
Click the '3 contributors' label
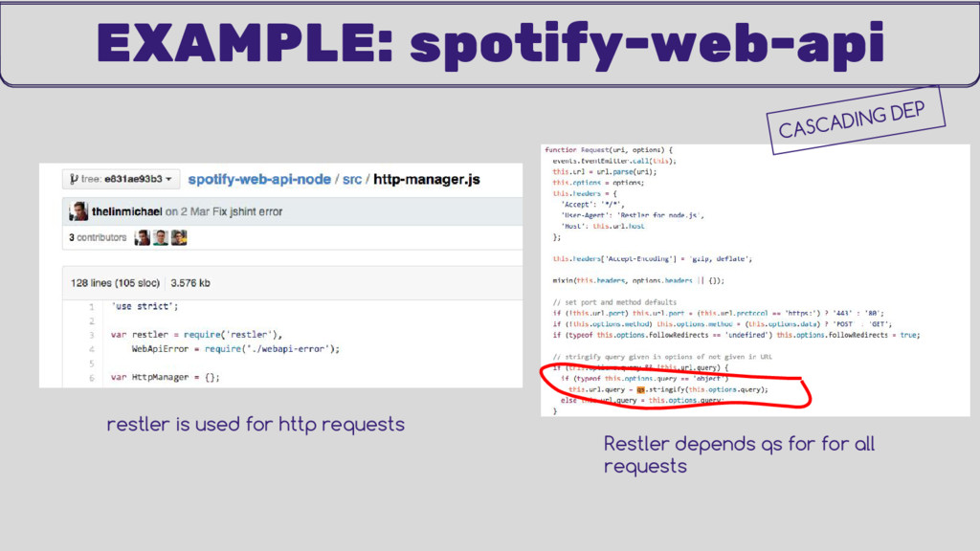coord(98,237)
